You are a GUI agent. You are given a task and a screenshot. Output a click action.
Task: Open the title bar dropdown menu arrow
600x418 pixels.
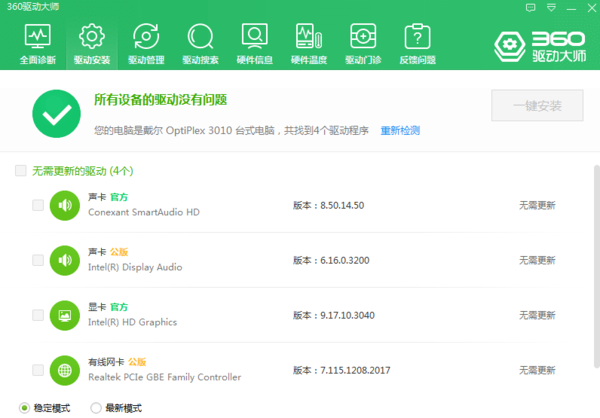coord(552,8)
